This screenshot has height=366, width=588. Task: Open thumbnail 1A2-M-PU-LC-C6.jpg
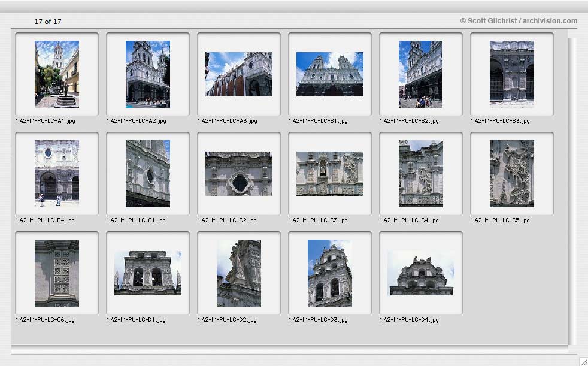pos(57,273)
